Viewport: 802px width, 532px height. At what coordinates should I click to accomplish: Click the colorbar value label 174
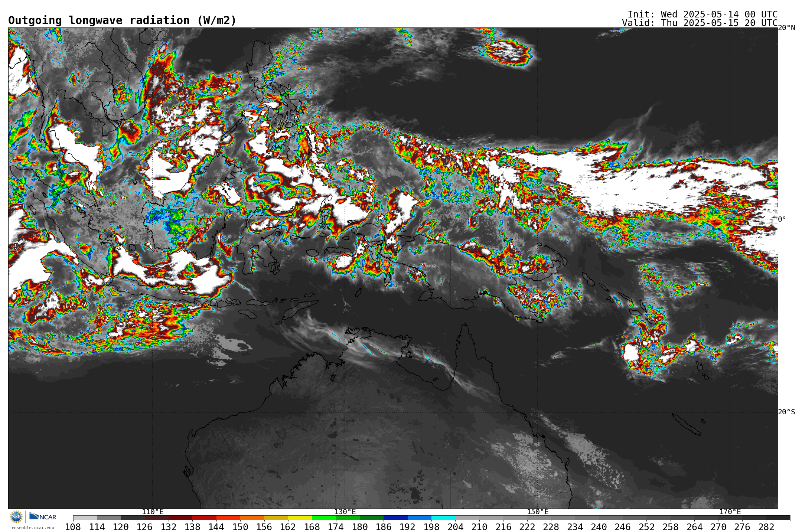click(x=336, y=527)
